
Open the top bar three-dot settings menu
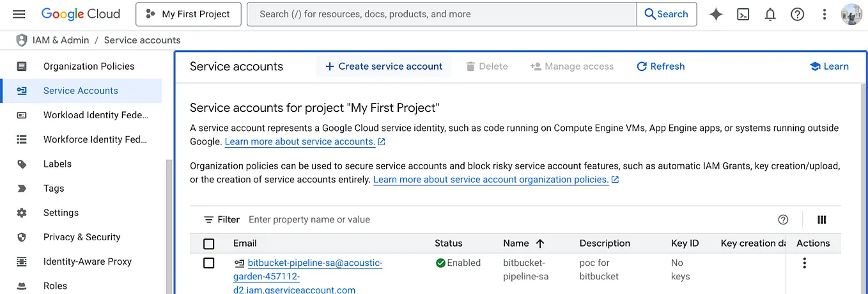[825, 14]
